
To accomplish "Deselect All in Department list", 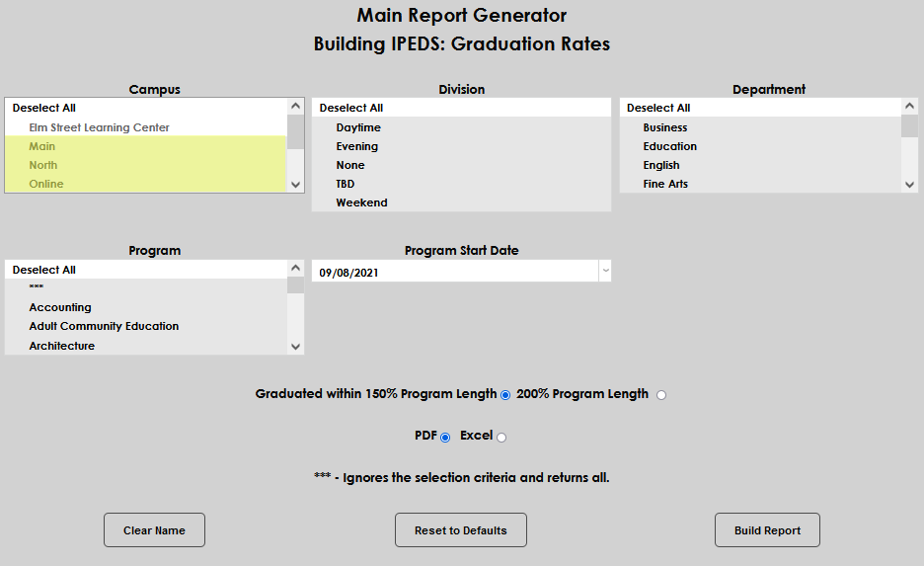I will tap(658, 108).
